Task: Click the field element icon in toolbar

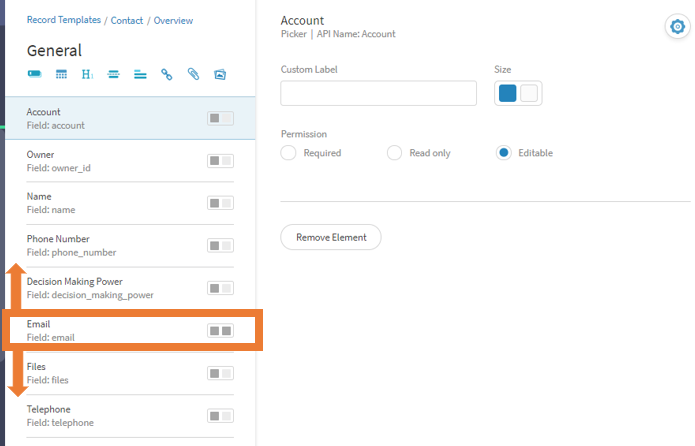Action: 35,74
